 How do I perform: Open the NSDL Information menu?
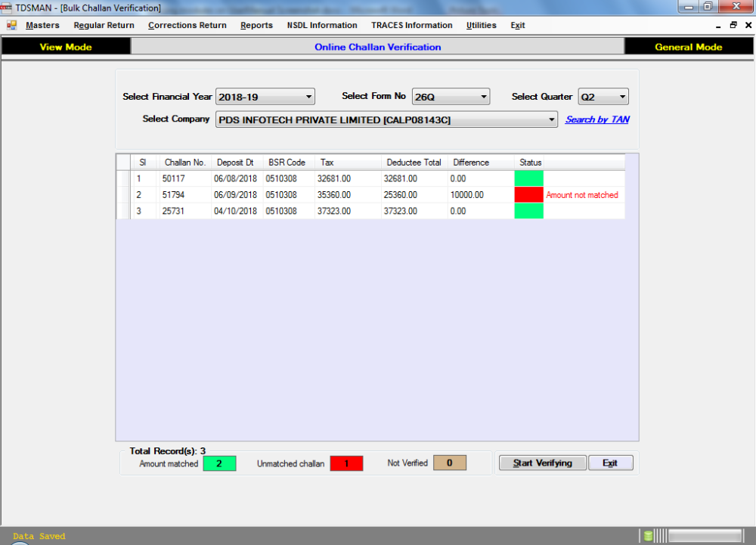click(322, 25)
